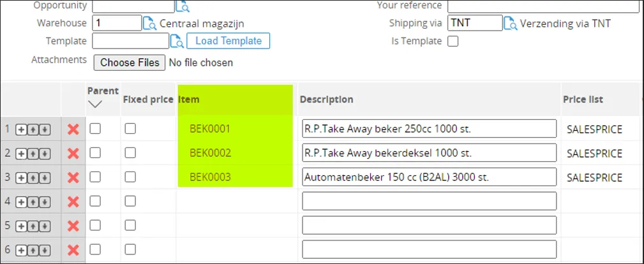Remove line 3 using the red X
The image size is (644, 264).
coord(73,177)
